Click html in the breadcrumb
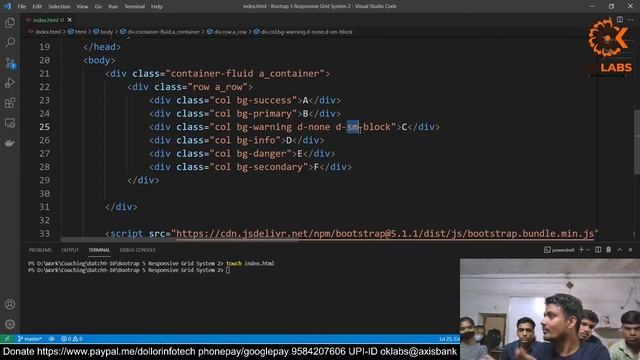The height and width of the screenshot is (360, 640). (x=80, y=32)
